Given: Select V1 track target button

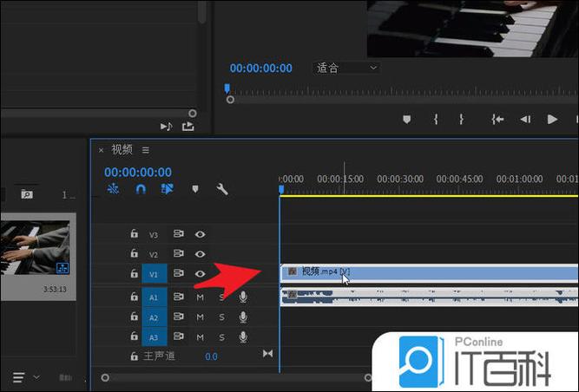Looking at the screenshot, I should (154, 274).
